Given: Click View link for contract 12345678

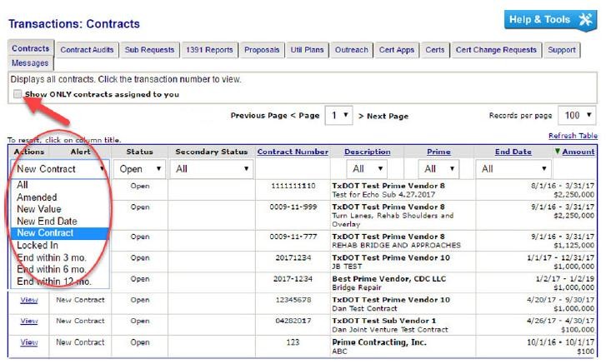Looking at the screenshot, I should [x=28, y=299].
